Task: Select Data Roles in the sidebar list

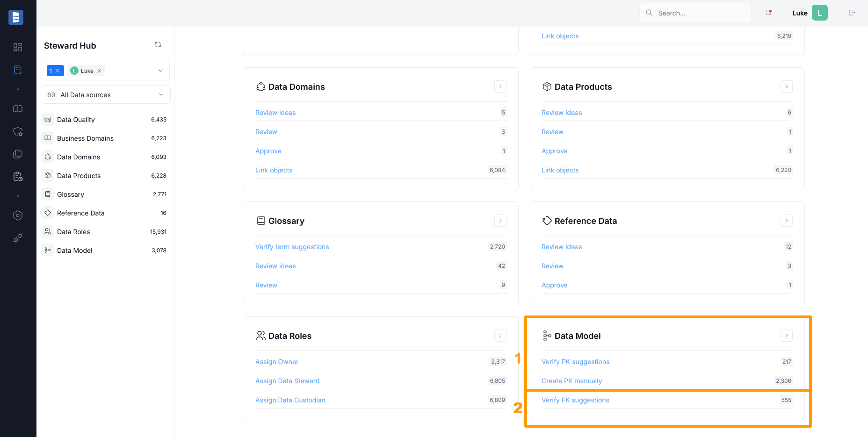Action: [x=73, y=232]
